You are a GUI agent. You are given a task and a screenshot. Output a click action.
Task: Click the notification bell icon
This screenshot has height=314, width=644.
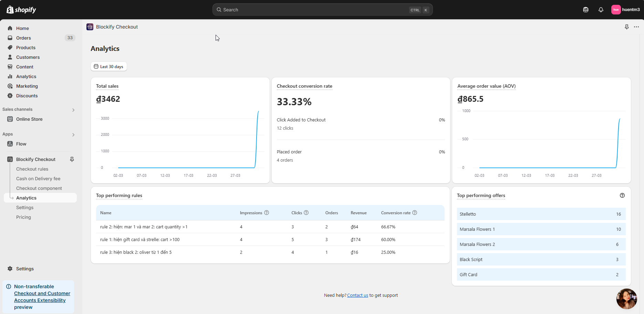coord(601,10)
